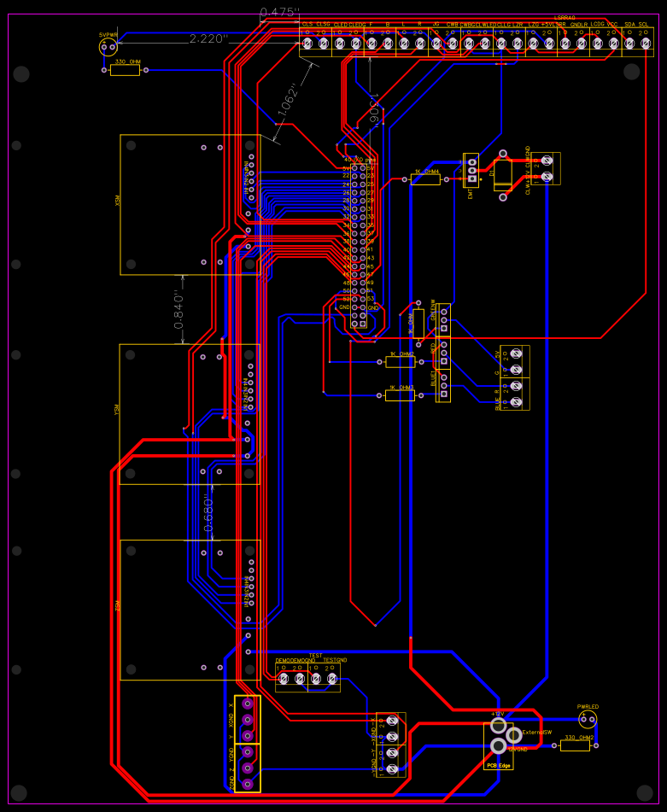Image resolution: width=667 pixels, height=812 pixels.
Task: Select the PCB Edge label
Action: click(498, 765)
